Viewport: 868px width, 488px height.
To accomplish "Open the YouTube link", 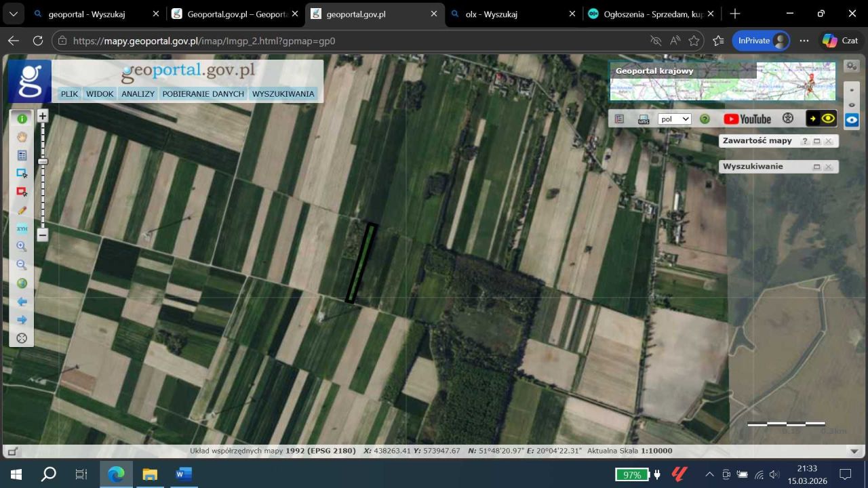I will 747,119.
